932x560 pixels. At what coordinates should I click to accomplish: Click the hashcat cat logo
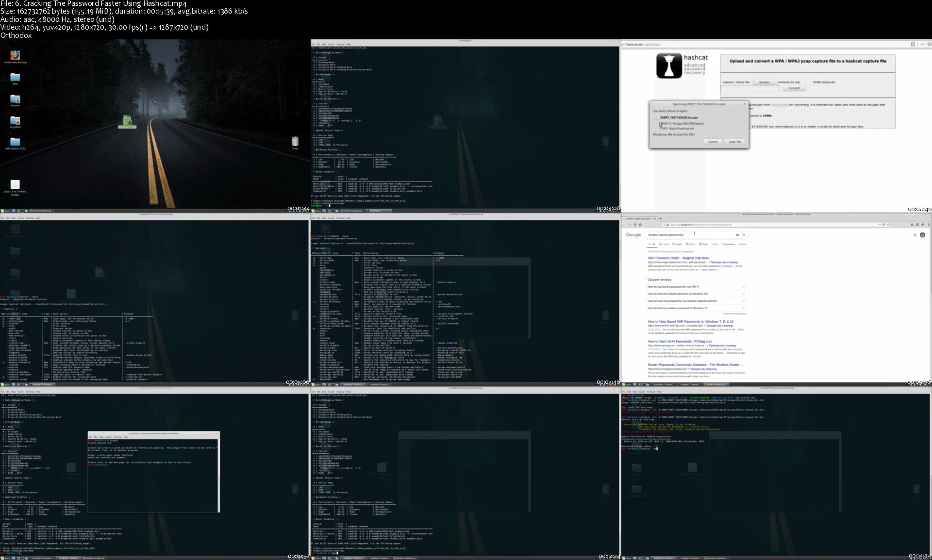click(x=669, y=66)
